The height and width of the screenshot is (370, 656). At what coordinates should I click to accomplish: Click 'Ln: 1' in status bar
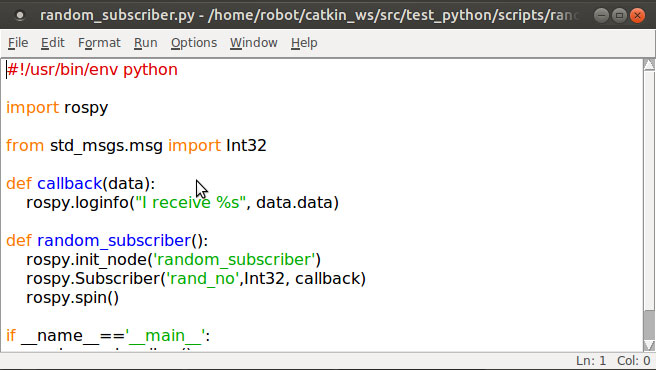point(591,361)
